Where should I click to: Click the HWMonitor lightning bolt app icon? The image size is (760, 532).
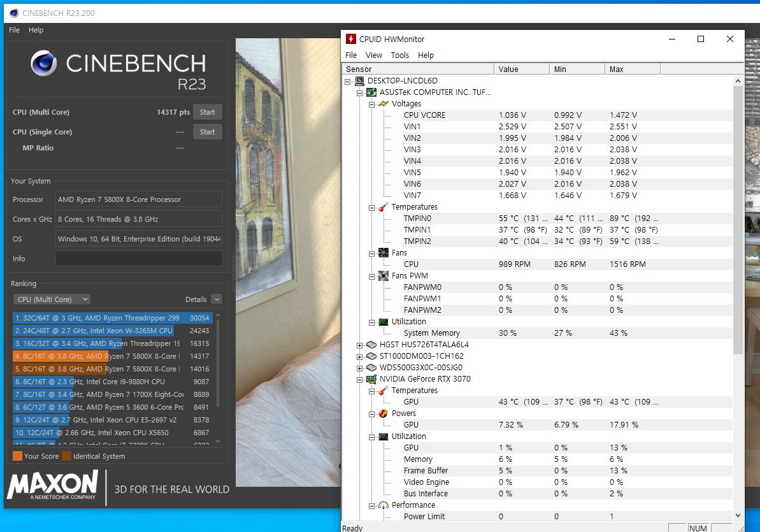(x=350, y=40)
